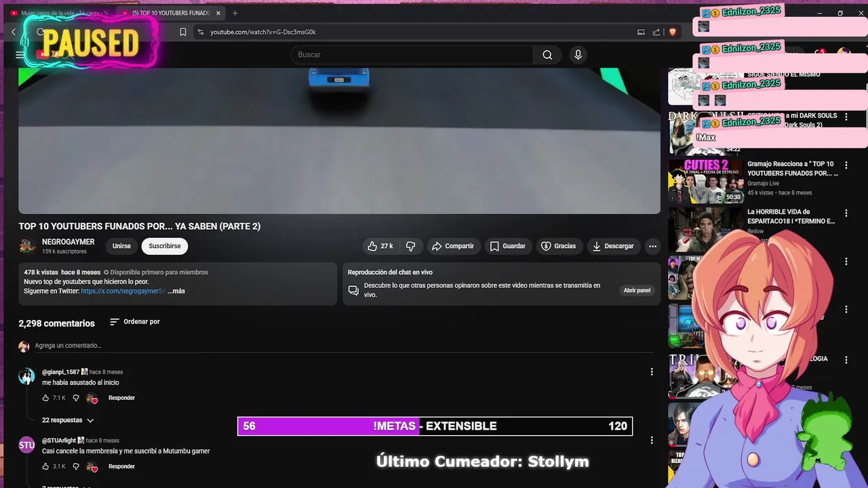This screenshot has height=488, width=868.
Task: Open La HORRIBLE VIDA de ESPARTACO18 video
Action: pos(791,216)
